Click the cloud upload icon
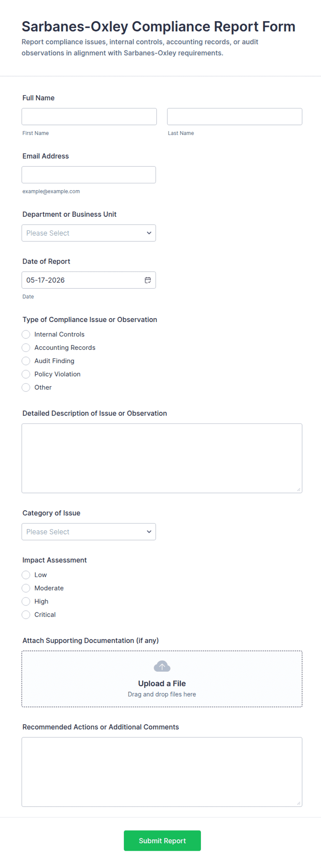321x868 pixels. [x=162, y=666]
